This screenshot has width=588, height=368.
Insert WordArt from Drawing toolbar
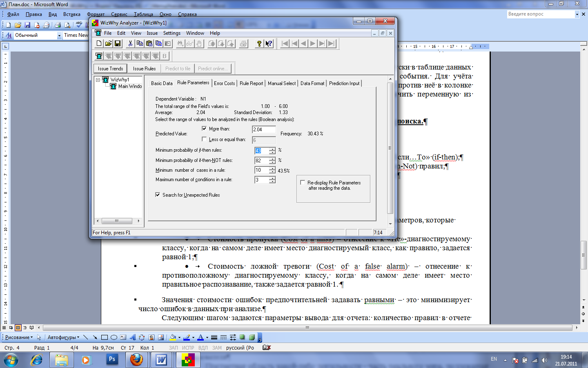(x=133, y=337)
